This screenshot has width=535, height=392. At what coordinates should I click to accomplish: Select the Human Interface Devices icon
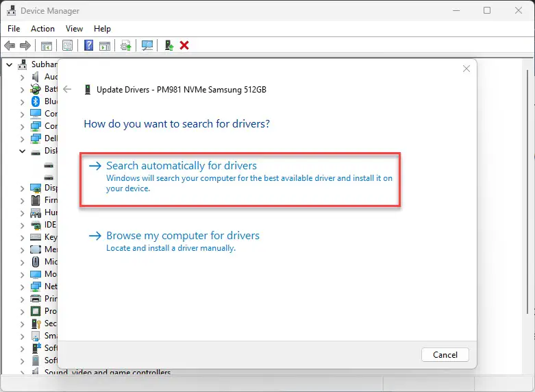(36, 212)
